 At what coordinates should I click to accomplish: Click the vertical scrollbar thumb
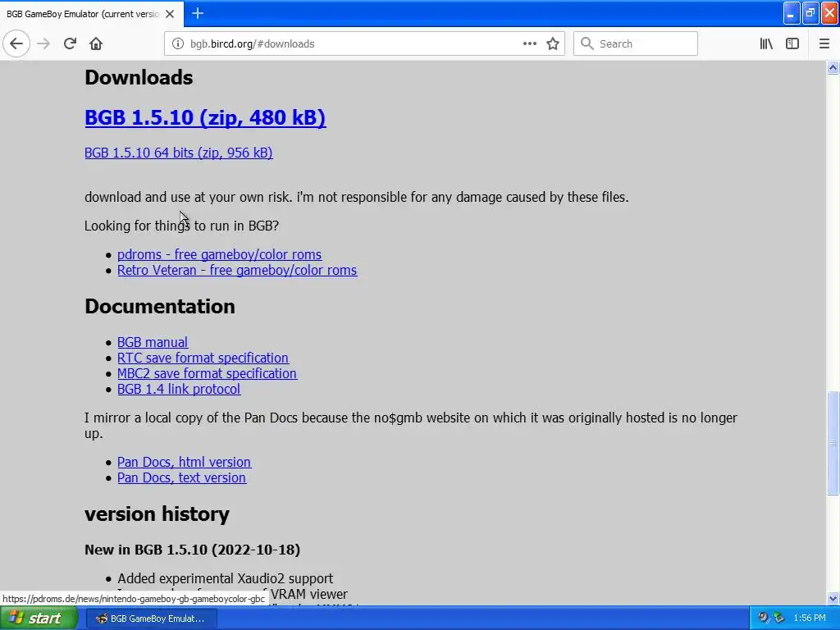pyautogui.click(x=833, y=443)
